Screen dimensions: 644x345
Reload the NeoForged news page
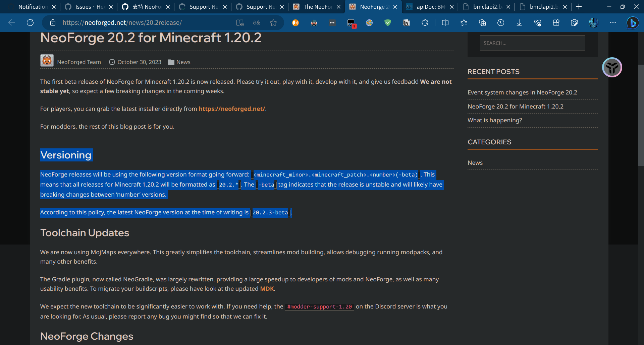point(30,22)
